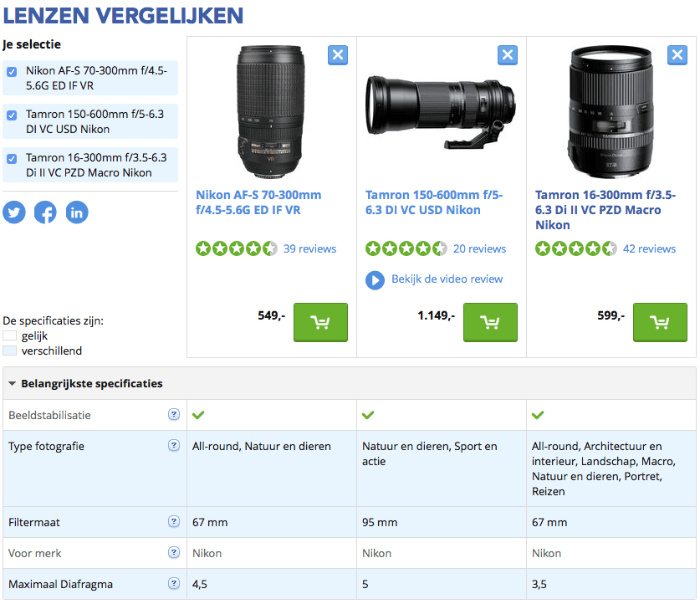The image size is (700, 604).
Task: Add the Nikon AF-S 70-300mm to cart
Action: point(320,322)
